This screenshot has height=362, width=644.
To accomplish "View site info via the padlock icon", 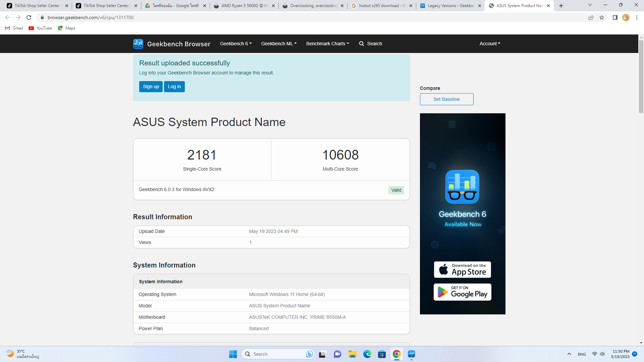I will point(42,17).
